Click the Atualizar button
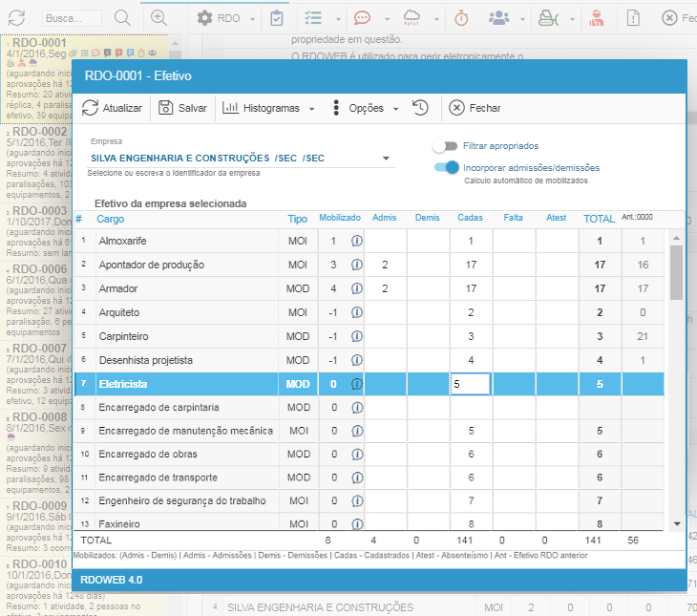697x616 pixels. click(x=112, y=108)
